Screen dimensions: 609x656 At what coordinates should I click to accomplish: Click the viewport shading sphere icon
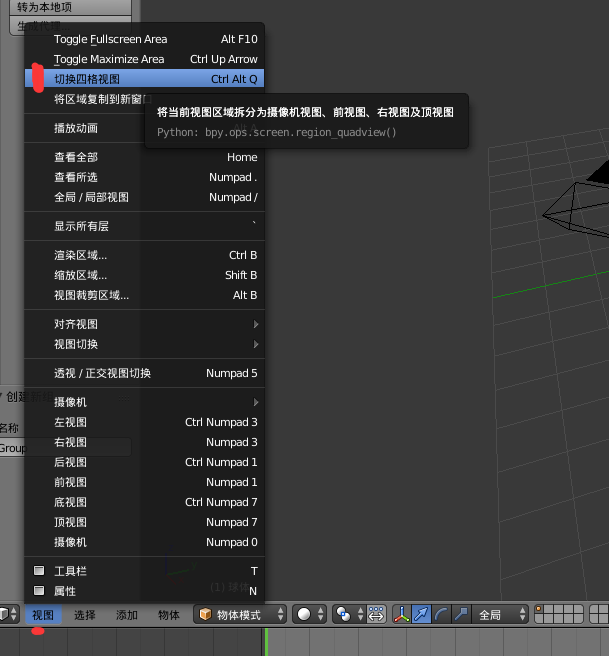tap(304, 614)
